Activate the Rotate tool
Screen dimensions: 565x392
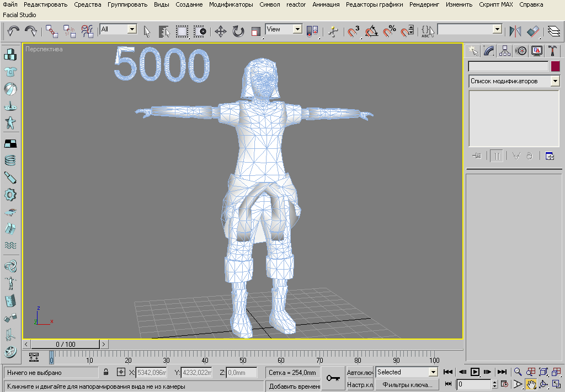point(238,31)
